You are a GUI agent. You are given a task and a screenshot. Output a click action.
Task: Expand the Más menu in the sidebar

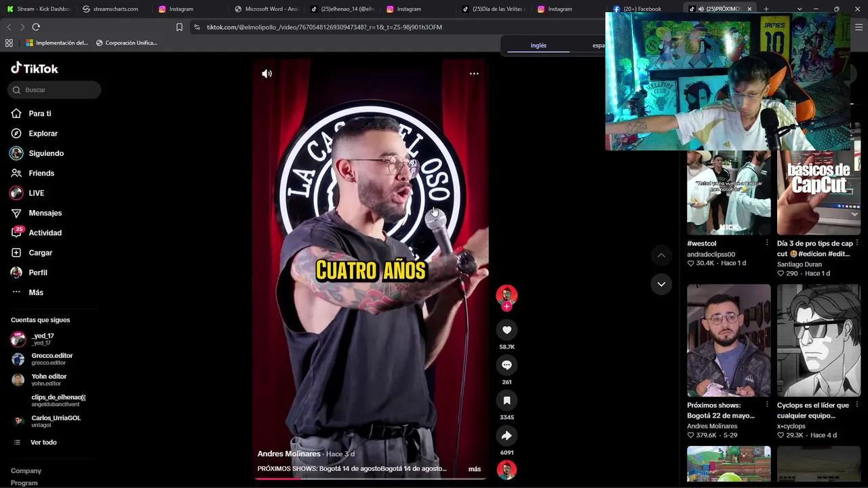(x=36, y=293)
